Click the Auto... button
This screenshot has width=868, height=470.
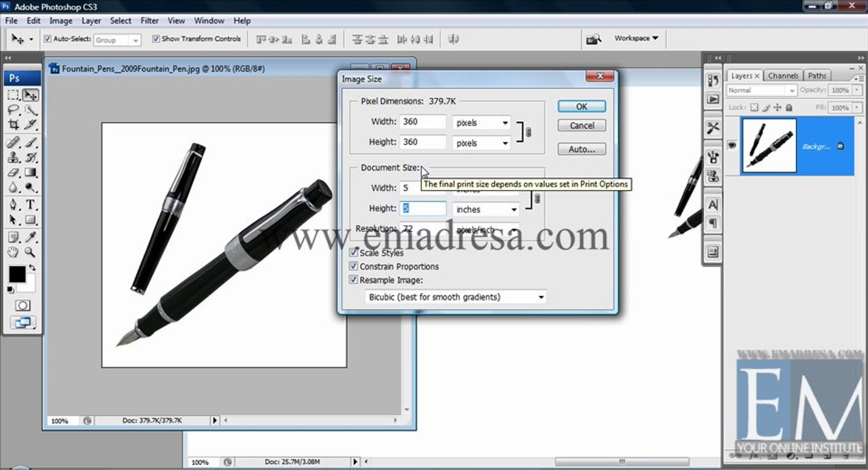[x=582, y=149]
